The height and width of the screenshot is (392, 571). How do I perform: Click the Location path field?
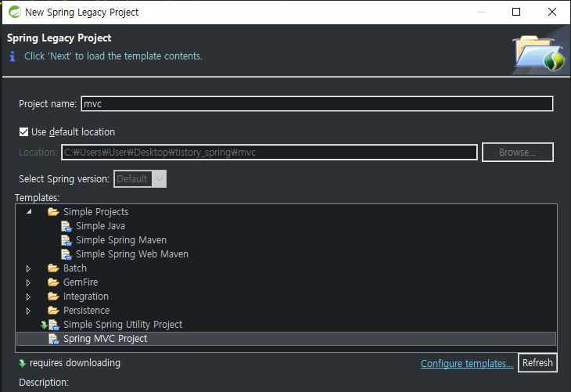click(x=270, y=153)
